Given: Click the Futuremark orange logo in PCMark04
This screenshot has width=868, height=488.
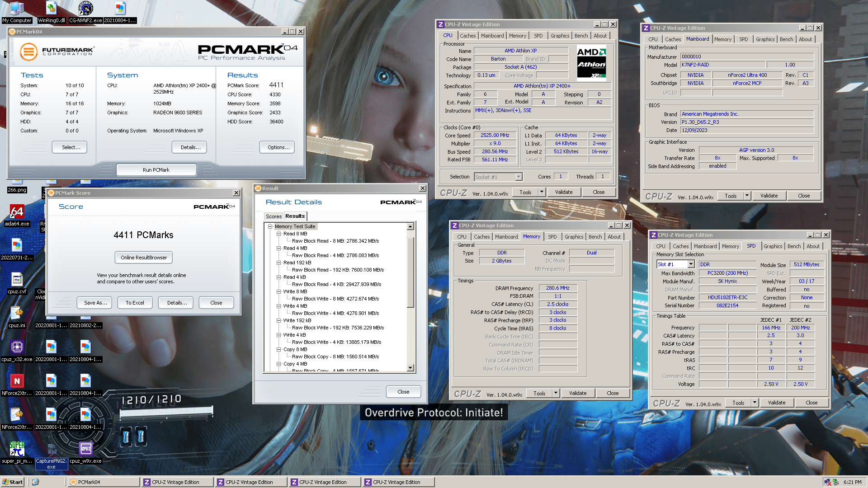Looking at the screenshot, I should 28,52.
